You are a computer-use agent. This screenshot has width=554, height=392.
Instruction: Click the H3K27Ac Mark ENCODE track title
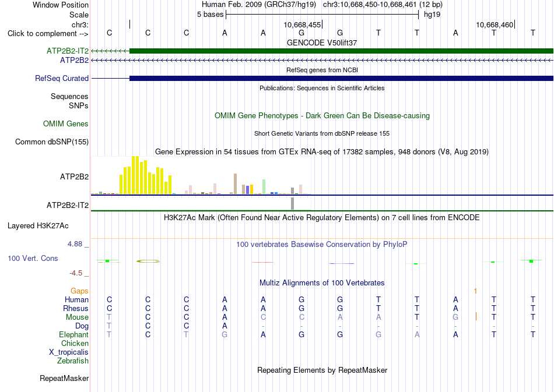tap(322, 217)
